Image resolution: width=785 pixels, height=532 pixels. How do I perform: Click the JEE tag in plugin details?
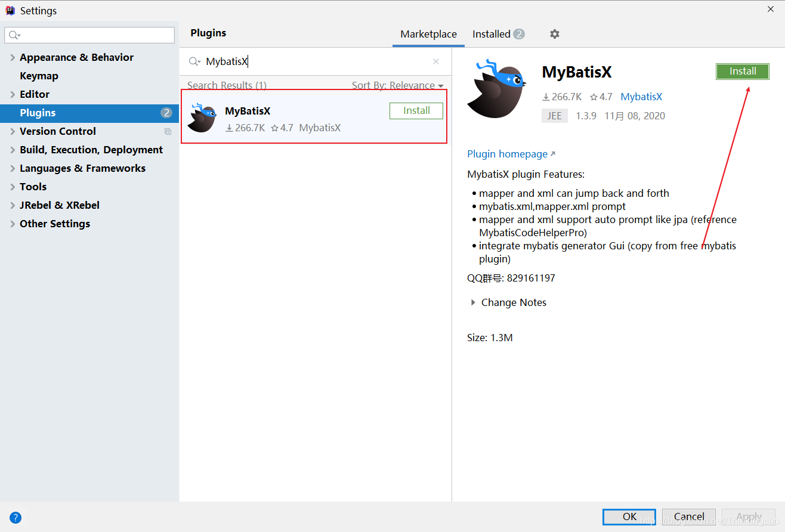point(555,116)
